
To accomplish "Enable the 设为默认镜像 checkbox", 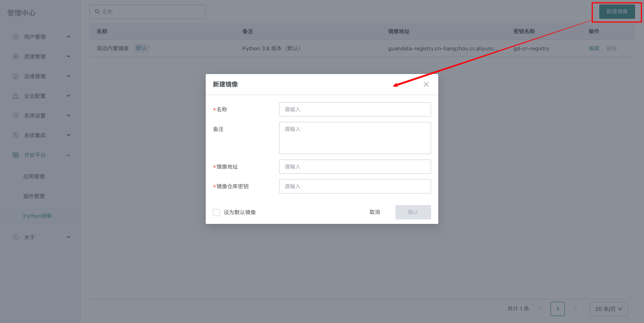I will point(216,212).
